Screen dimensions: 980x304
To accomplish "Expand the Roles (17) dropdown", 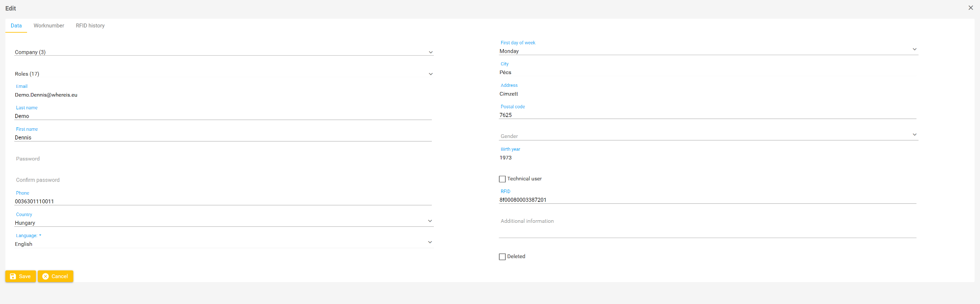I will 224,74.
